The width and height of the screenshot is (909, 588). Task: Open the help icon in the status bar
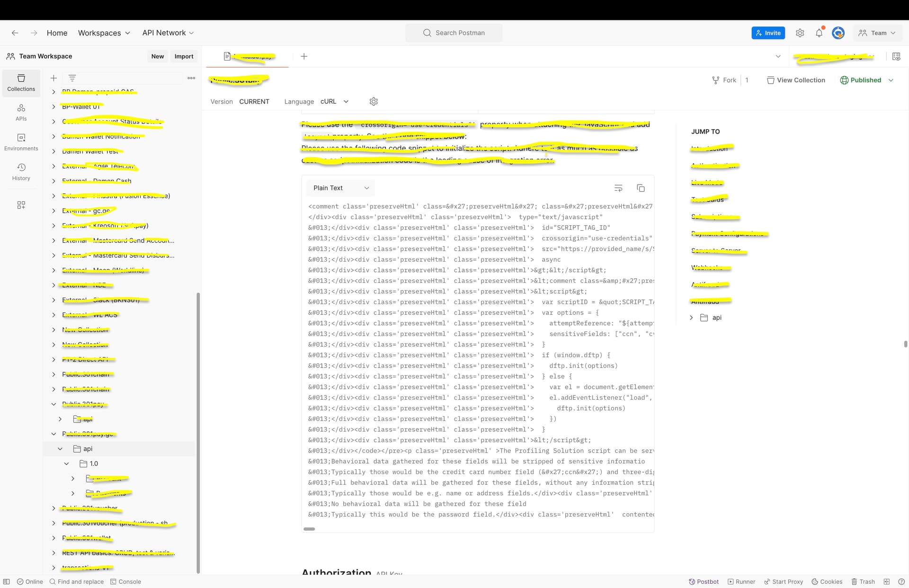coord(901,581)
